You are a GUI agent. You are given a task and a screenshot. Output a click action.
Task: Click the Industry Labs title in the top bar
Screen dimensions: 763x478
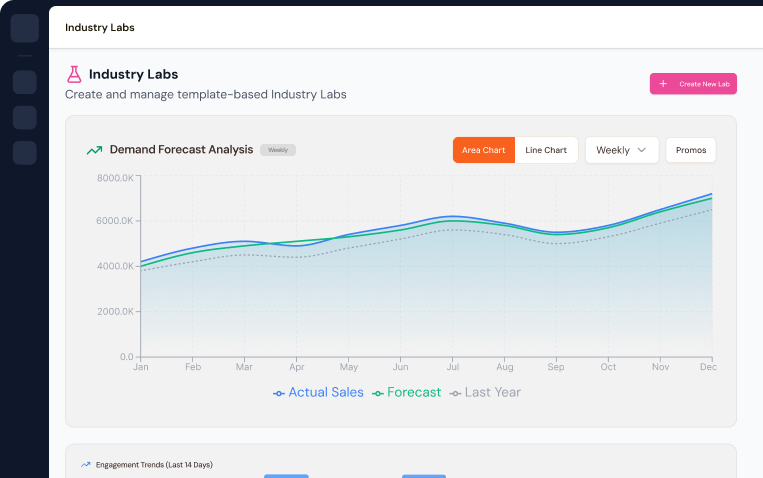[100, 27]
